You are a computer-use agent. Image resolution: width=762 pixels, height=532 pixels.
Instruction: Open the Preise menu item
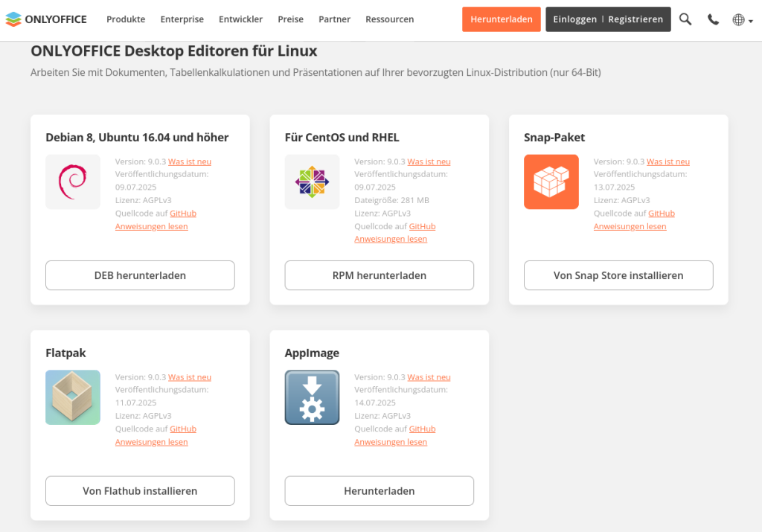tap(291, 19)
